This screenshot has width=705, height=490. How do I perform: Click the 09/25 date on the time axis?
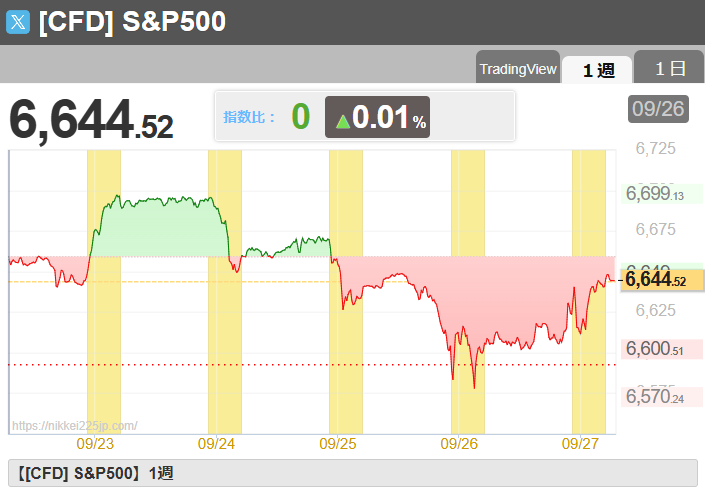click(x=337, y=443)
